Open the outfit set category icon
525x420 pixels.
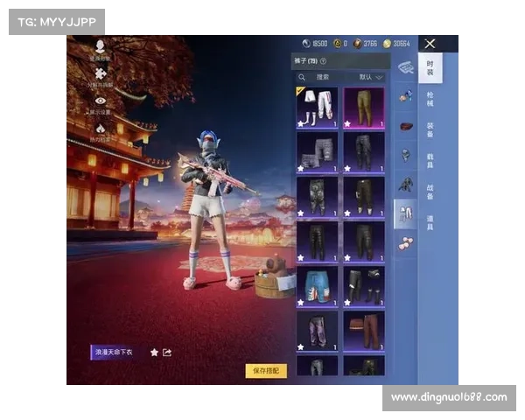point(406,68)
